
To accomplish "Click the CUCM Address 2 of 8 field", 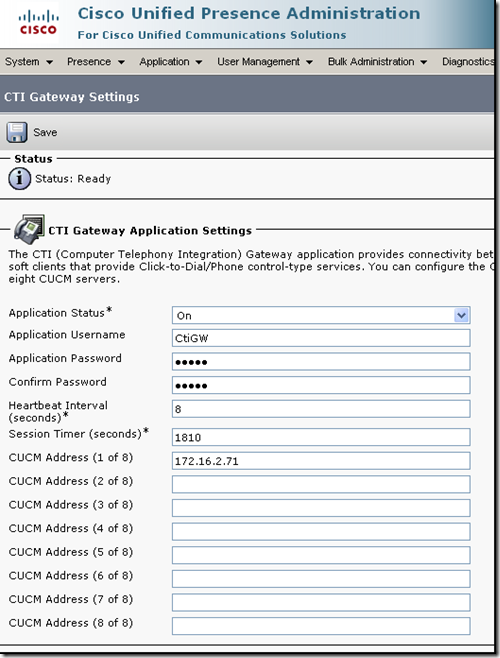I will point(321,484).
